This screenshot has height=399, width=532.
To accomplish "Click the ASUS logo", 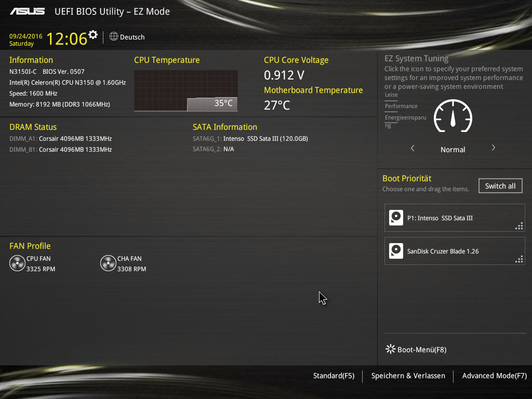I will tap(27, 11).
